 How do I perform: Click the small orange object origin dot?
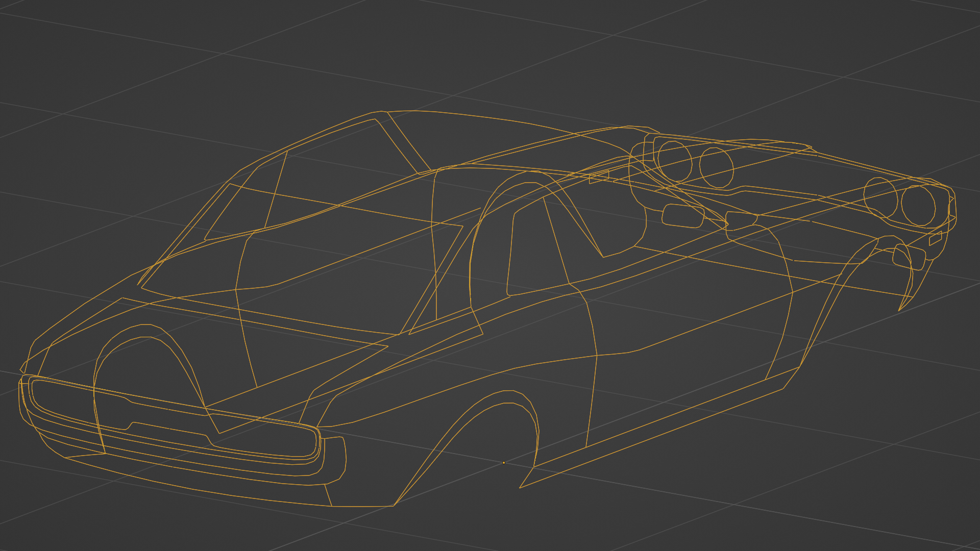(504, 463)
